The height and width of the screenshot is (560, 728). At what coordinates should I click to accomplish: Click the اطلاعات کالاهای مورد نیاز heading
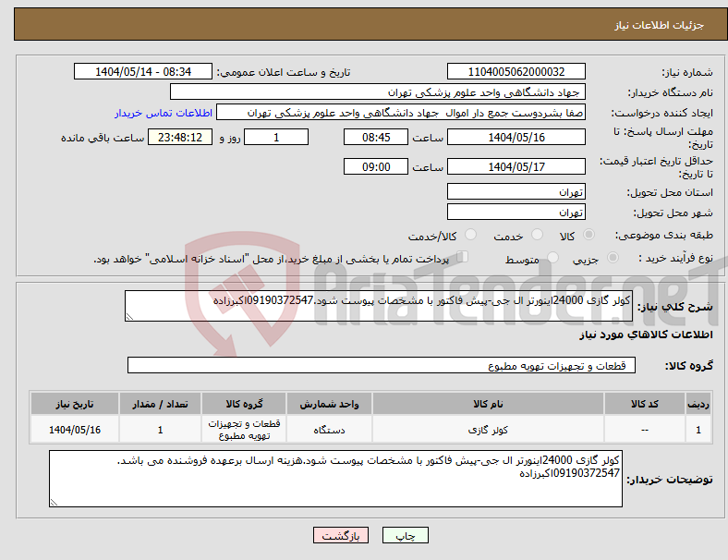coord(646,335)
